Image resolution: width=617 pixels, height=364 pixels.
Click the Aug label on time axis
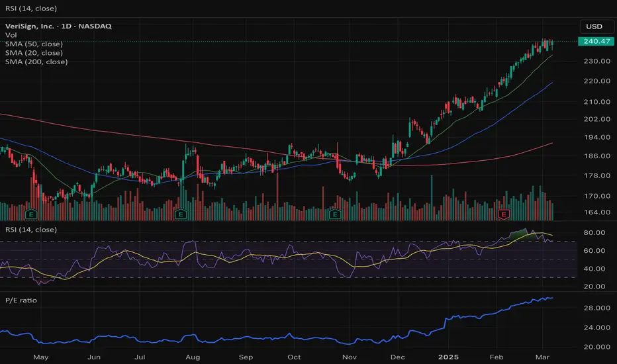(x=193, y=357)
